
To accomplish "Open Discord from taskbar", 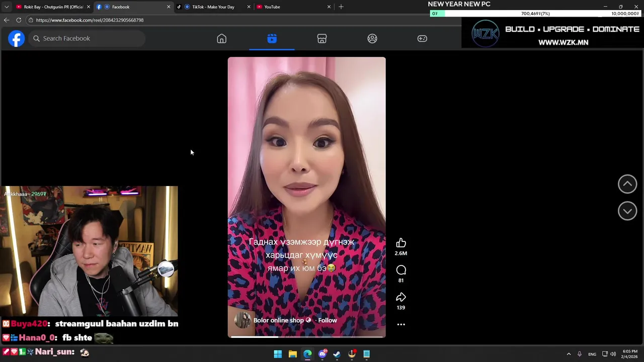I will [323, 354].
